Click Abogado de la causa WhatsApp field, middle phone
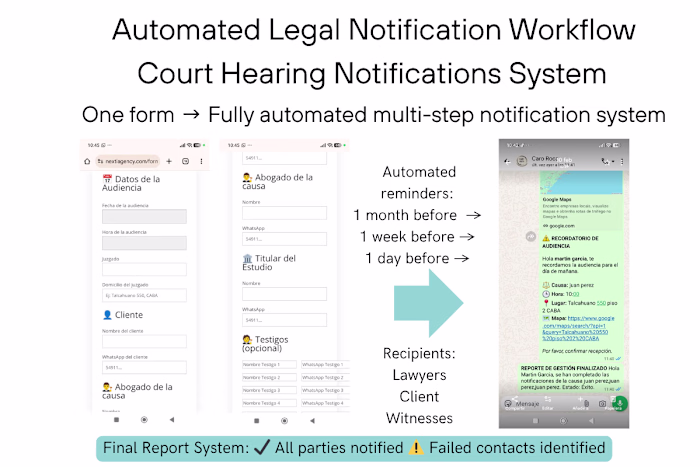Image resolution: width=700 pixels, height=467 pixels. 284,239
